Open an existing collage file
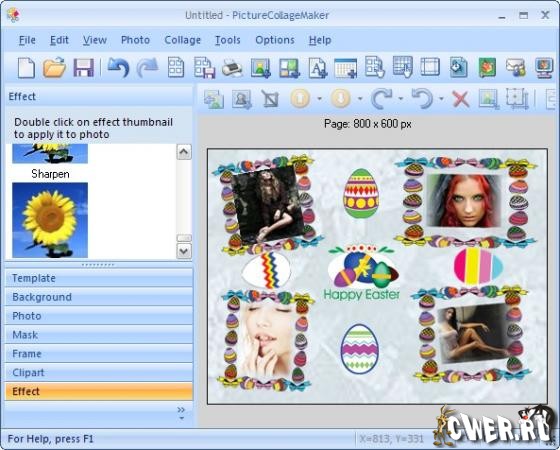The image size is (560, 450). [x=54, y=68]
